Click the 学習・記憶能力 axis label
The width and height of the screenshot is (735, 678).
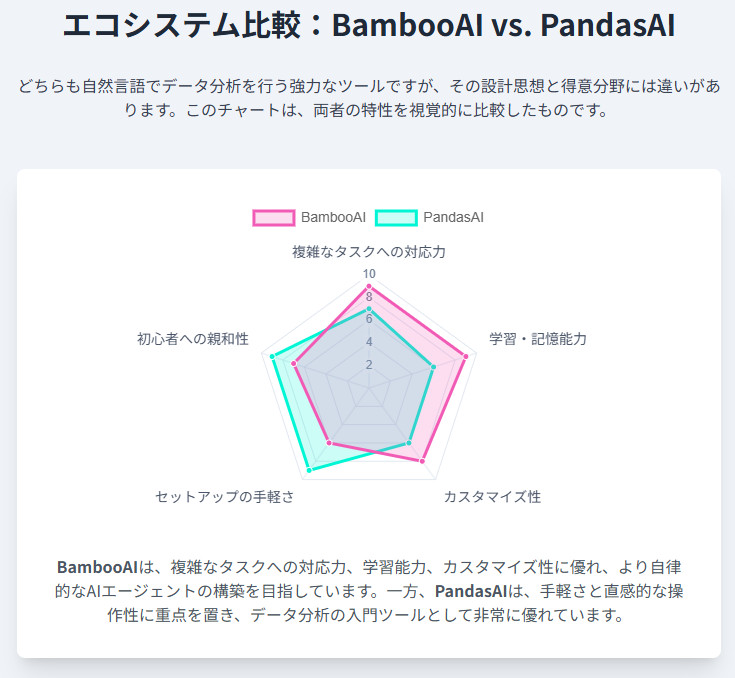point(538,339)
